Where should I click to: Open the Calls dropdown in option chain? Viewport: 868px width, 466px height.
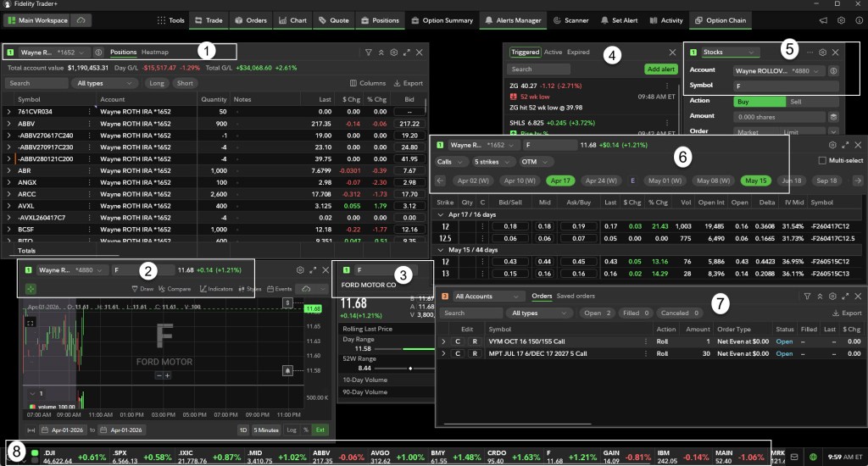pos(448,161)
